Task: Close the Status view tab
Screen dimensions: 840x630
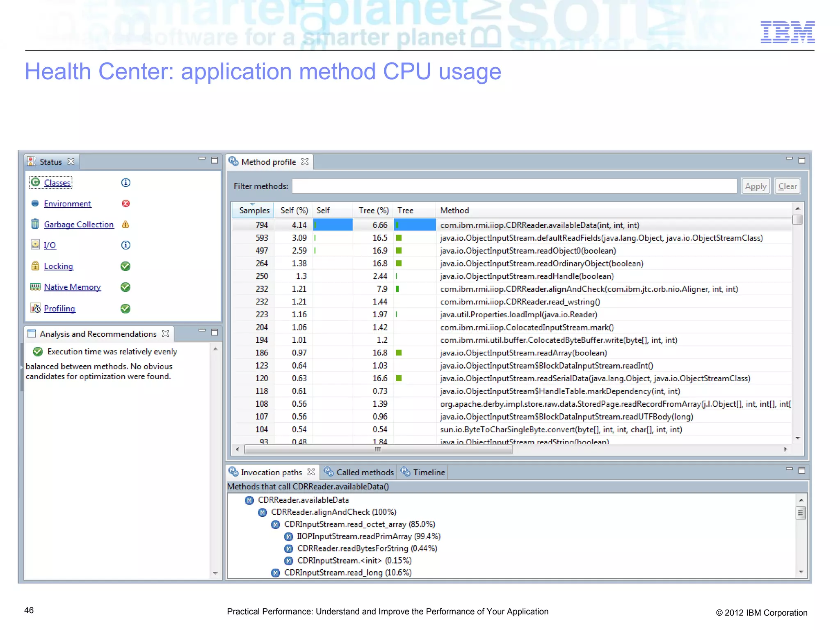Action: [71, 161]
